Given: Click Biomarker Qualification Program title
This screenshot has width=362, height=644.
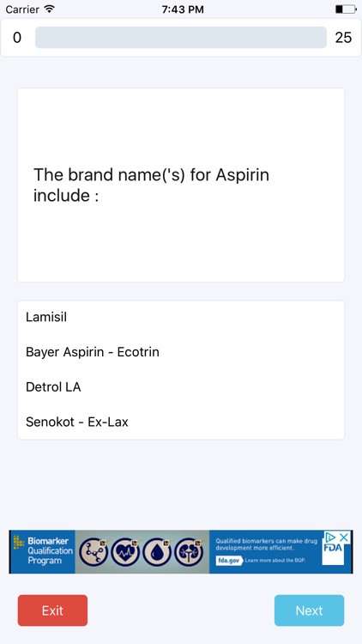Looking at the screenshot, I should 49,550.
